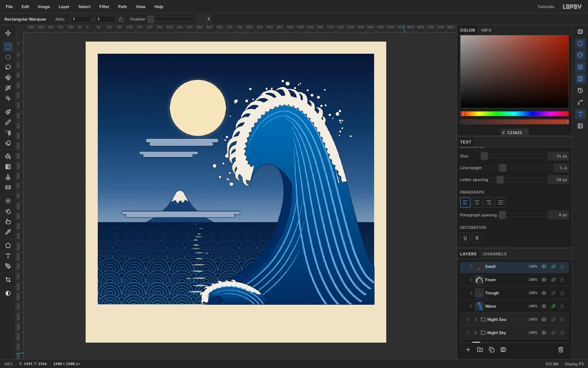This screenshot has height=368, width=588.
Task: Select the Text tool in left toolbar
Action: click(x=8, y=256)
